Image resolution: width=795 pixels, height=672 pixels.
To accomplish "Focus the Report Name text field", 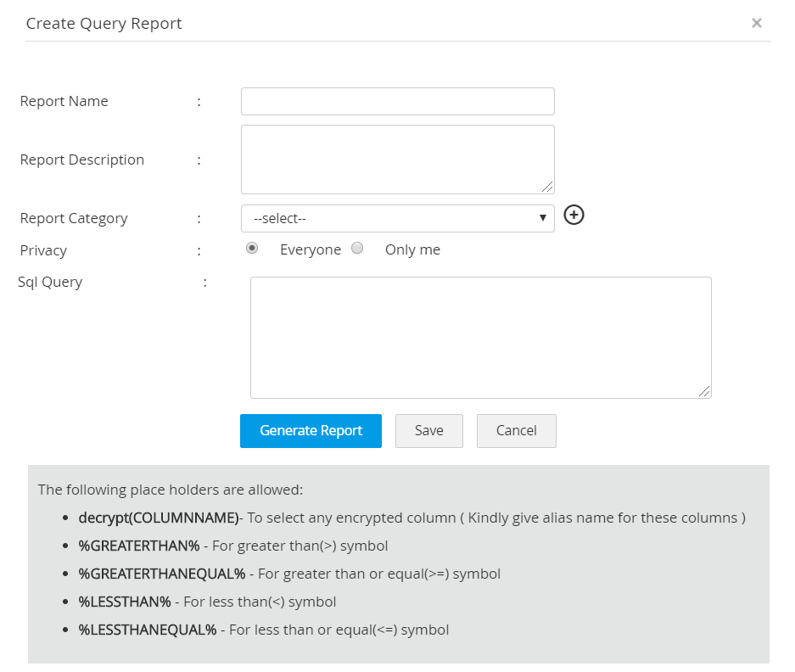I will 397,101.
